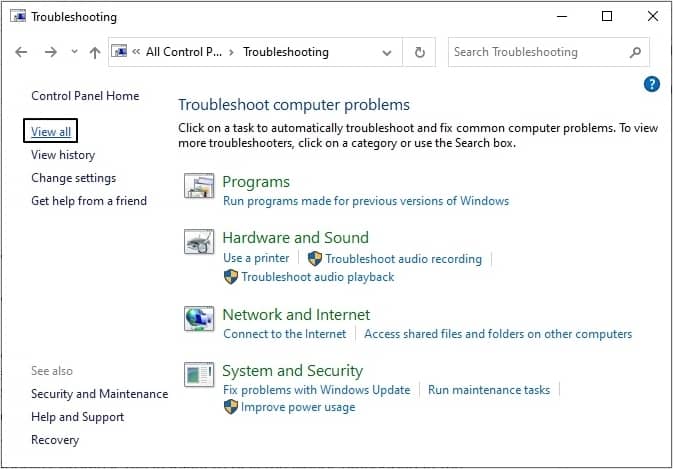Open Security and Maintenance

[x=100, y=394]
